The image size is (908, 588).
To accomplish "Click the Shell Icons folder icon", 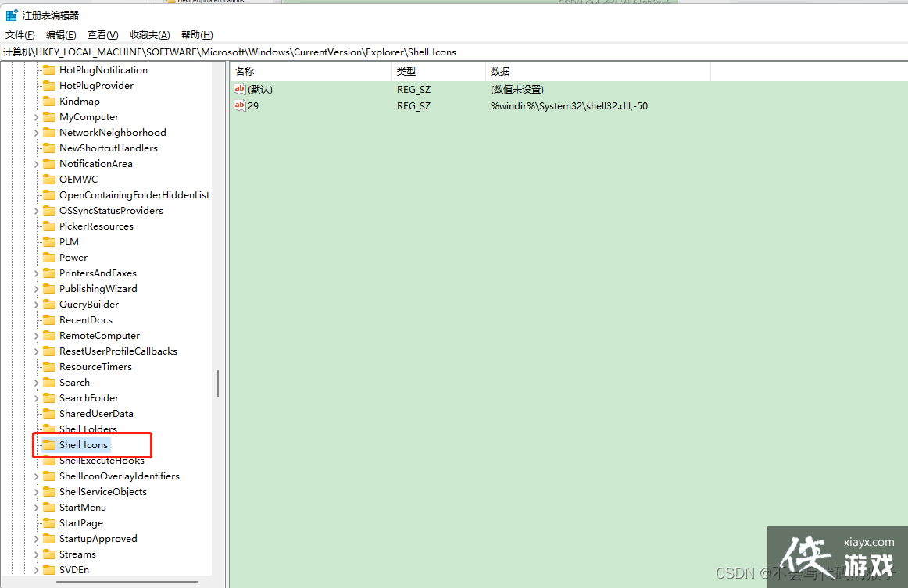I will (49, 445).
